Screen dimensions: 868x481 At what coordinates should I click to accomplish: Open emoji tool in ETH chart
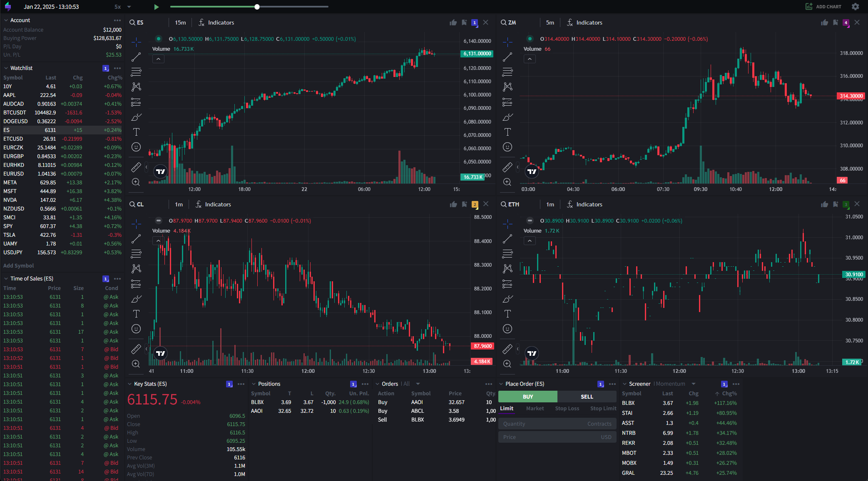507,329
